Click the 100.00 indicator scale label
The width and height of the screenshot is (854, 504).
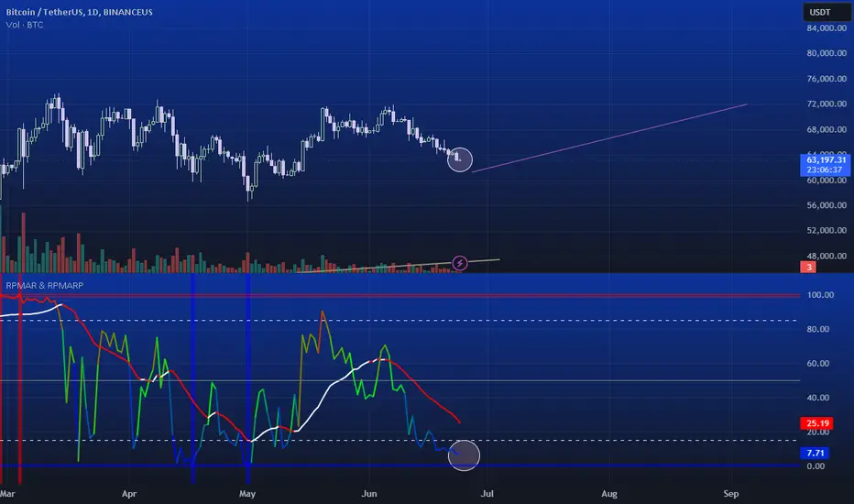[x=820, y=295]
